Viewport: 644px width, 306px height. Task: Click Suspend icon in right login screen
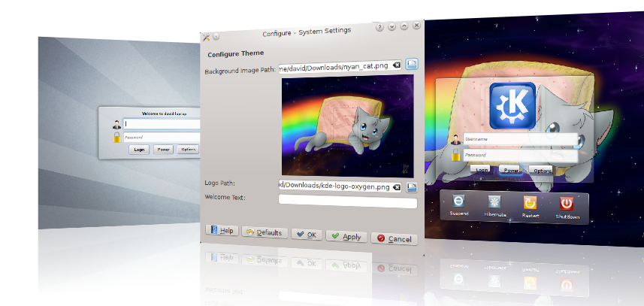click(x=458, y=201)
